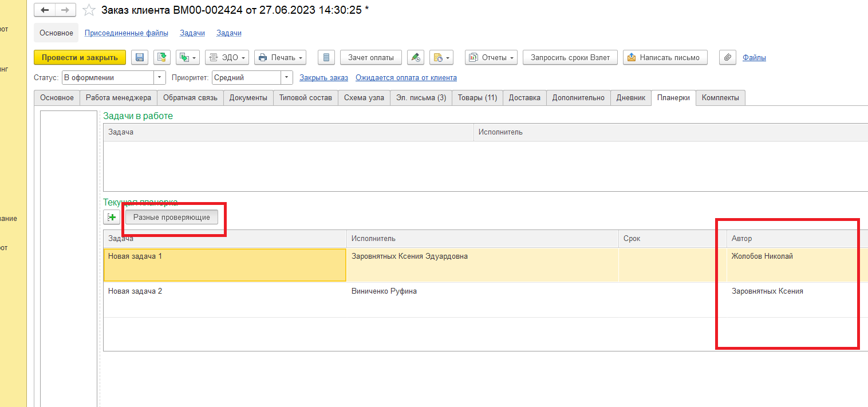Open the Эл. письма (3) tab
868x407 pixels.
[x=421, y=98]
